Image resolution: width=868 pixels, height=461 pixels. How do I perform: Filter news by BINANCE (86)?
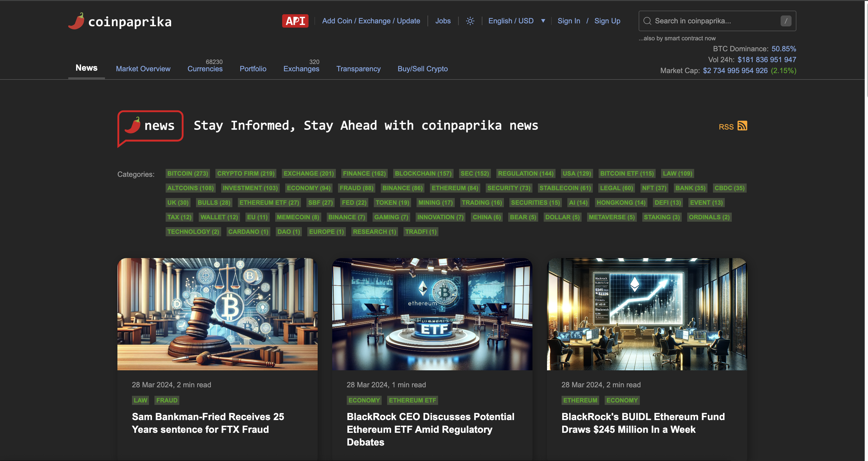pyautogui.click(x=402, y=188)
